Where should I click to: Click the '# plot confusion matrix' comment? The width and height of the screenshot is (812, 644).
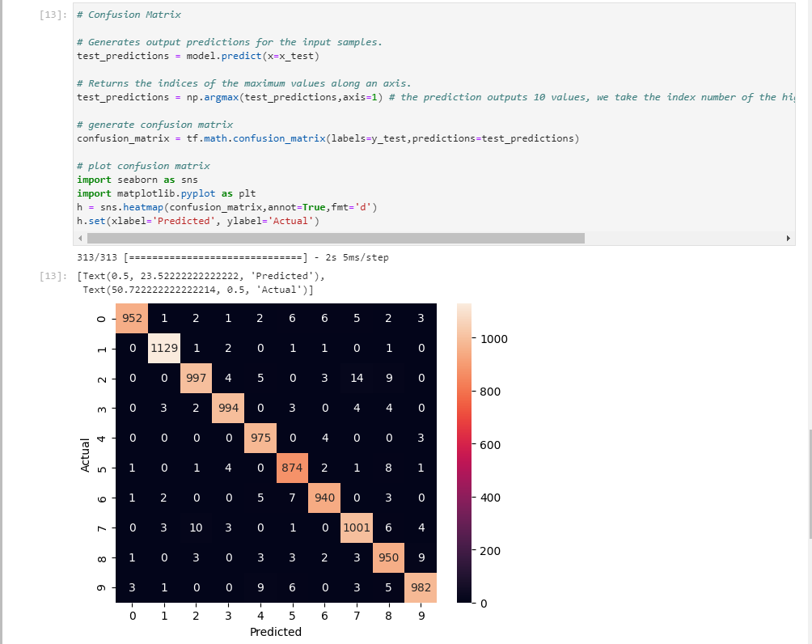[x=143, y=166]
